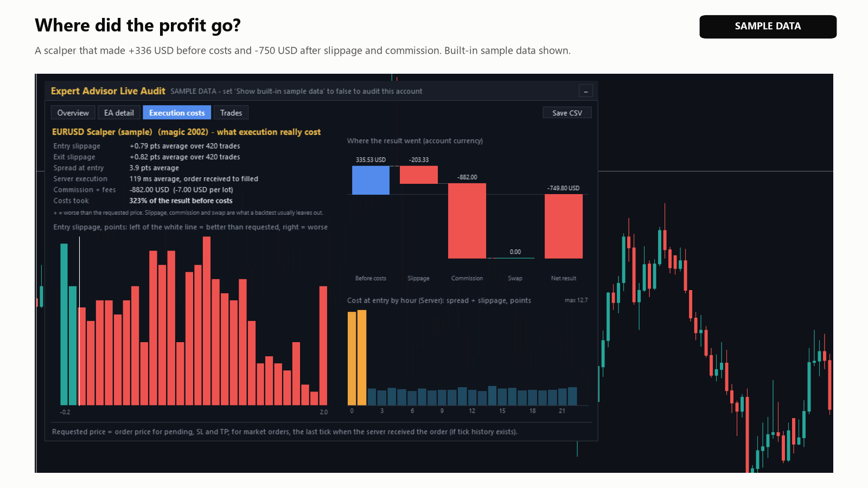Switch to the EA detail tab
Screen dimensions: 868x488
pyautogui.click(x=119, y=113)
